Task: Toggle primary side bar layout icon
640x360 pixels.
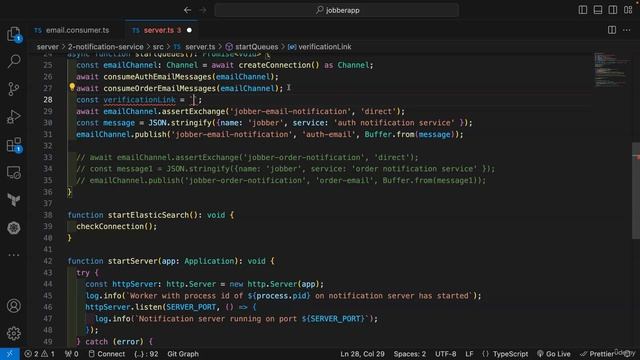Action: [x=583, y=10]
